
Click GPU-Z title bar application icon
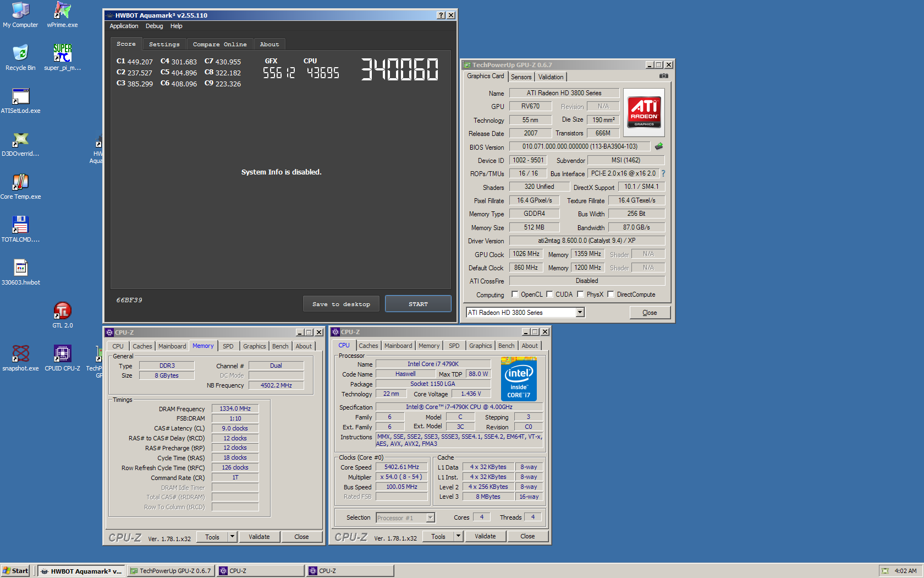click(467, 65)
